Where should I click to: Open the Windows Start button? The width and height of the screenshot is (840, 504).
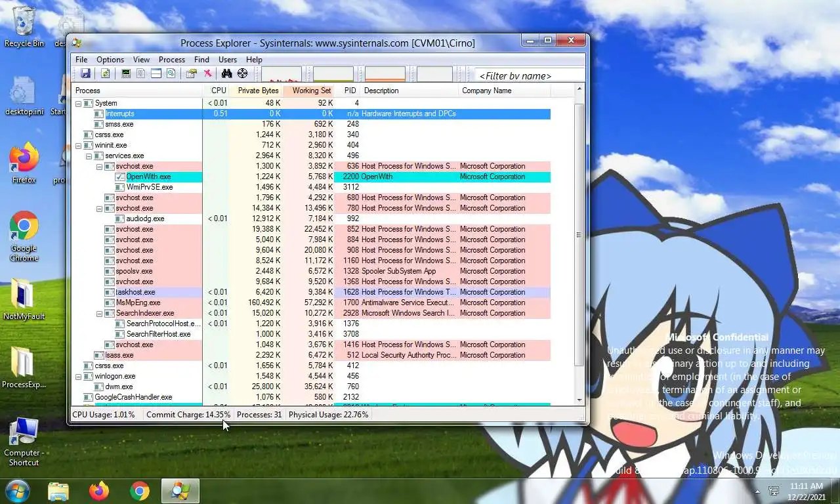(17, 491)
